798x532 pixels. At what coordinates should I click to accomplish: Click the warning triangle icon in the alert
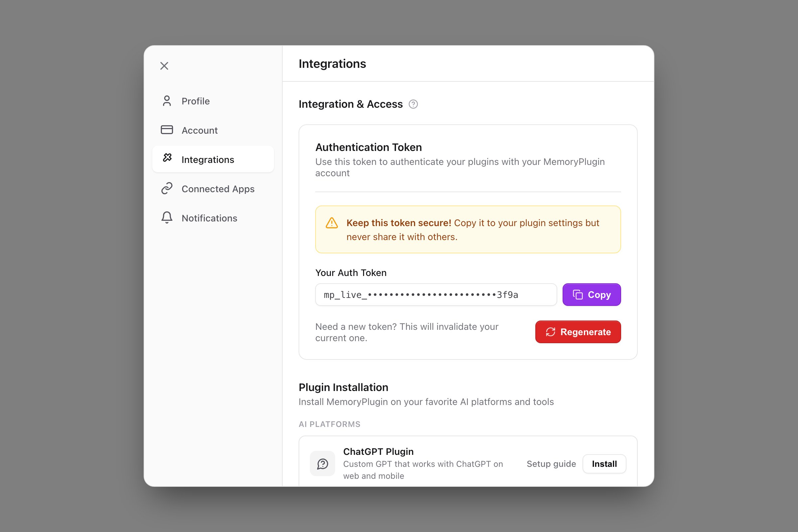[x=332, y=223]
